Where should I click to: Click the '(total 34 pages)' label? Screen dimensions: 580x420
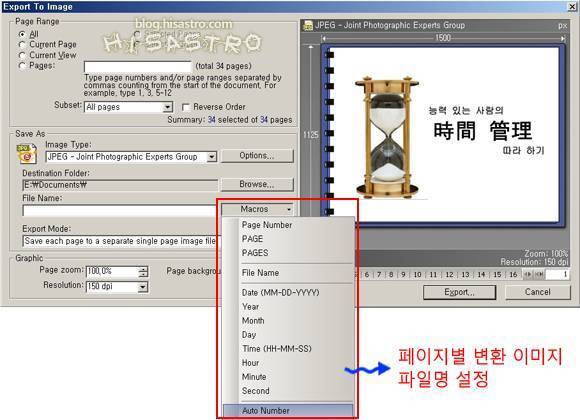point(224,66)
